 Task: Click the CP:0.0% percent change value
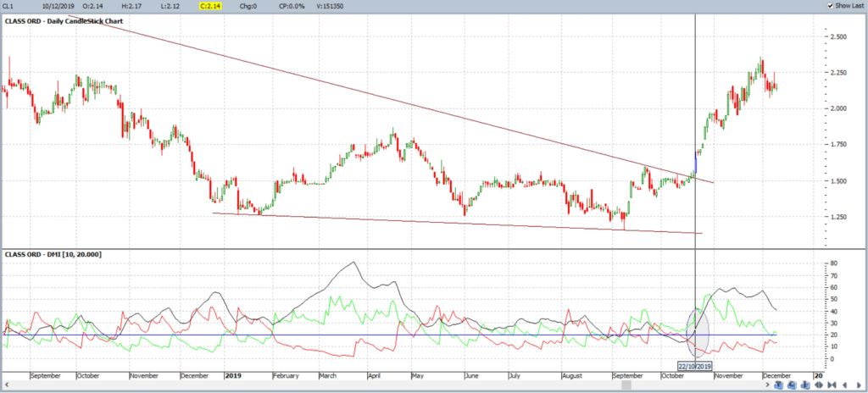[290, 6]
